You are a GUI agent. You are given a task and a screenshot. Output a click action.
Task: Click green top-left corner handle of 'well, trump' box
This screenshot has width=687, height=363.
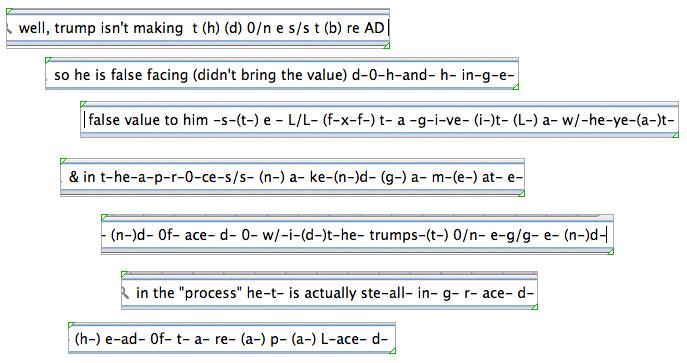[x=10, y=11]
